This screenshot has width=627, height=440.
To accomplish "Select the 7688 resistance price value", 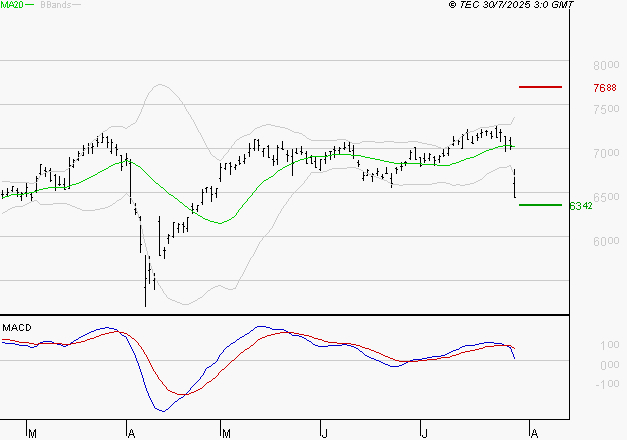I will pos(604,88).
